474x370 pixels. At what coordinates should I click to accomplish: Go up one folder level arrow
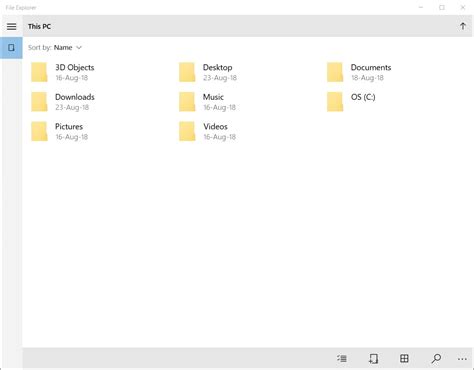tap(463, 26)
